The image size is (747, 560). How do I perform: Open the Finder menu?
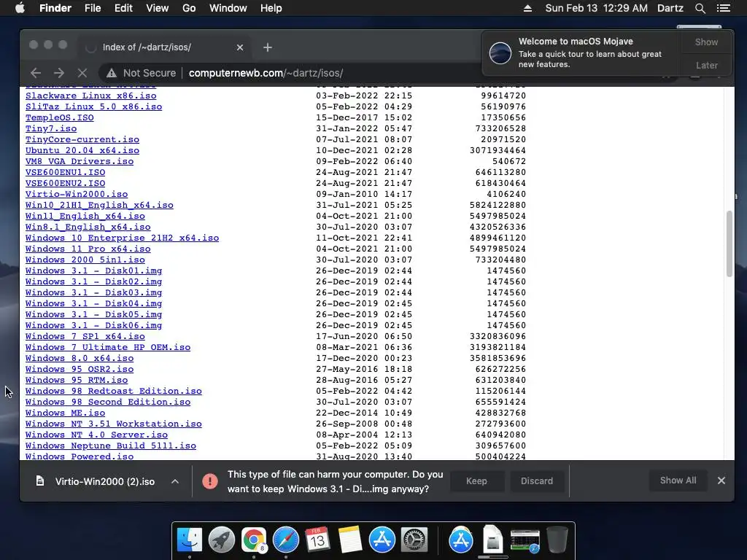coord(55,8)
